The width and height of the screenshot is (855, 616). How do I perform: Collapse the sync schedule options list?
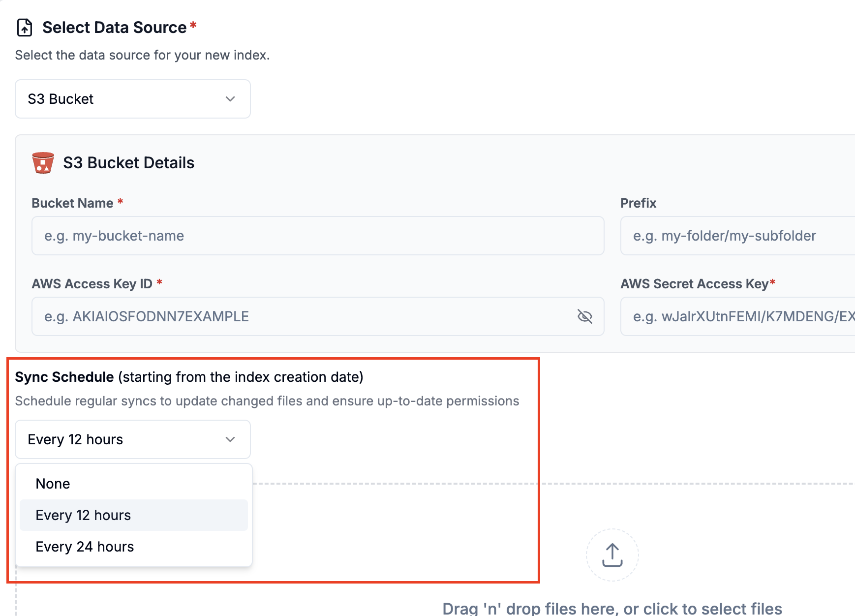click(132, 439)
